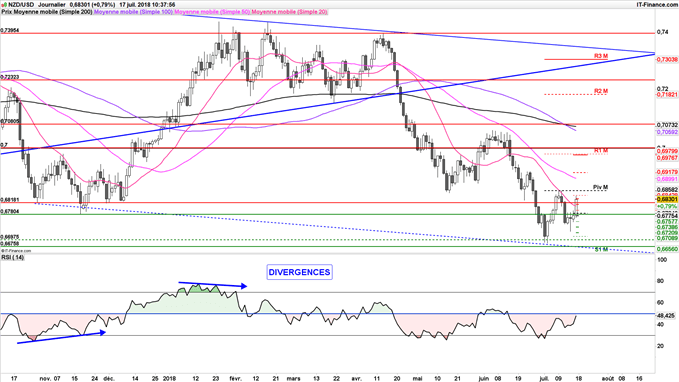Screen dimensions: 679x382
Task: Click the candlestick chart icon beside NZD/USD
Action: (4, 5)
